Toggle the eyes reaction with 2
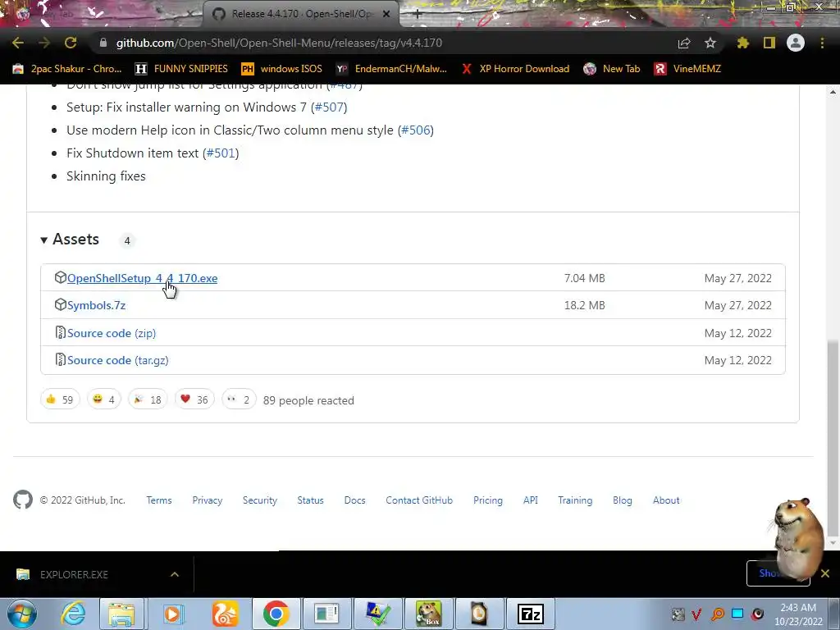The width and height of the screenshot is (840, 630). (x=239, y=399)
